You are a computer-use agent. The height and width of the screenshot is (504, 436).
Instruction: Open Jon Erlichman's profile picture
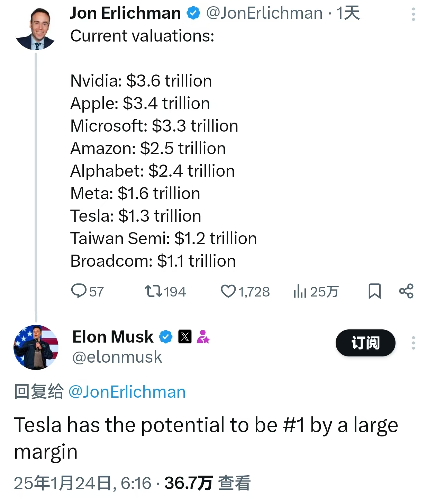36,29
